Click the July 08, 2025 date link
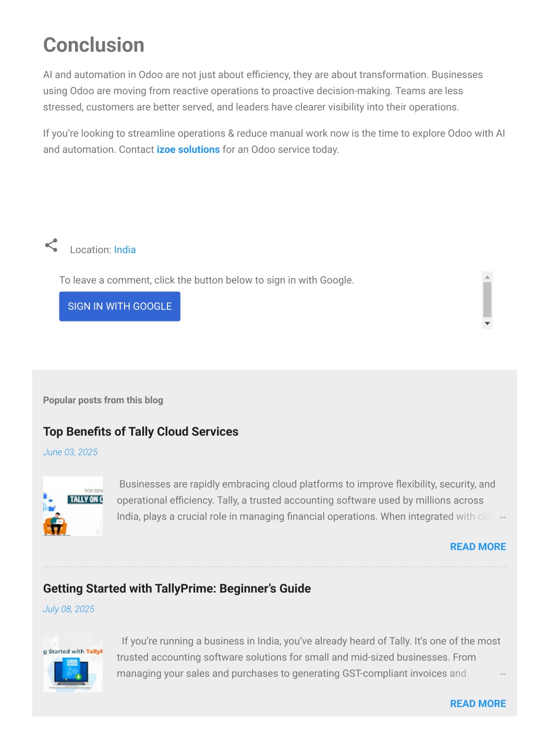534x756 pixels. click(x=69, y=609)
